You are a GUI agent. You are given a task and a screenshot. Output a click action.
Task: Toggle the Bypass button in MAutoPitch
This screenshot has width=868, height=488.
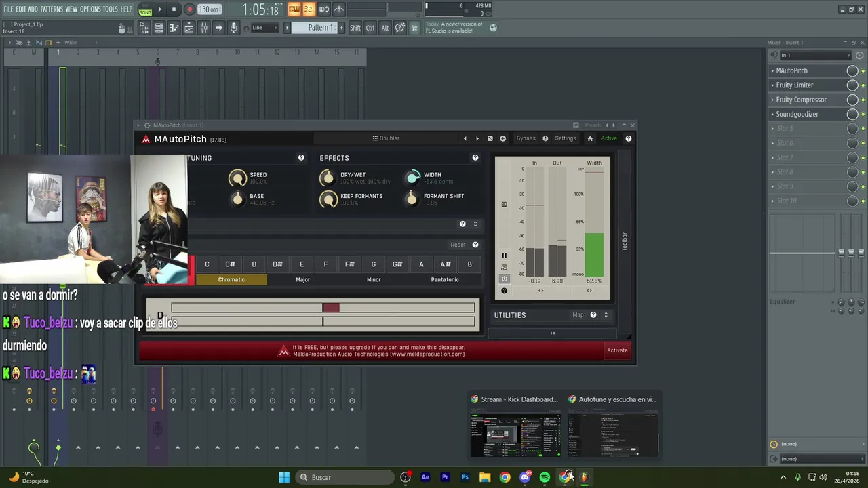click(526, 138)
